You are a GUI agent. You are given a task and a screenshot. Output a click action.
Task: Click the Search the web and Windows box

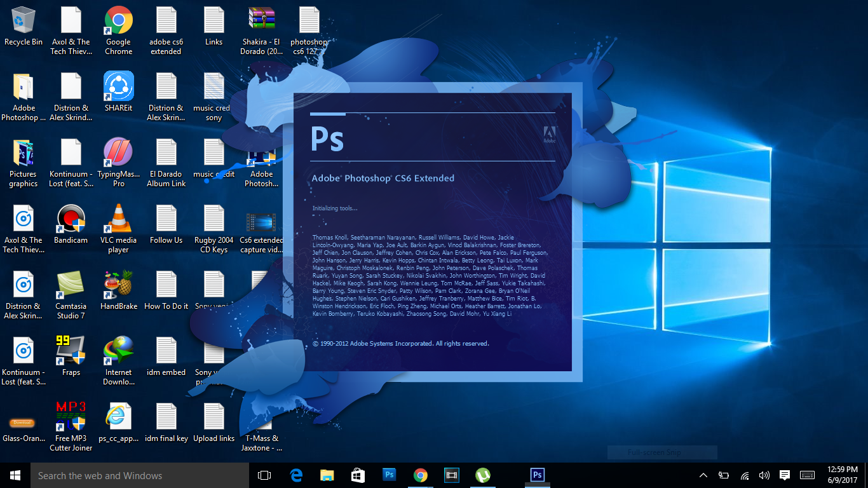(140, 475)
